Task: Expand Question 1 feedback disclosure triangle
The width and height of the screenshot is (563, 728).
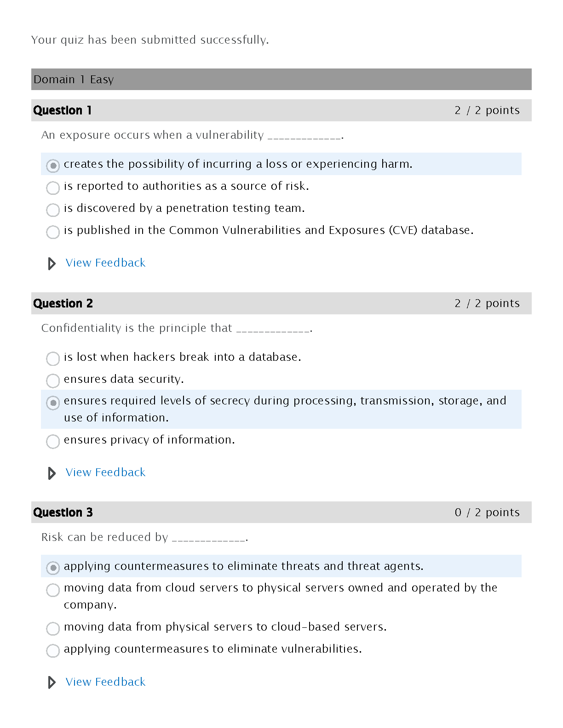Action: coord(52,263)
